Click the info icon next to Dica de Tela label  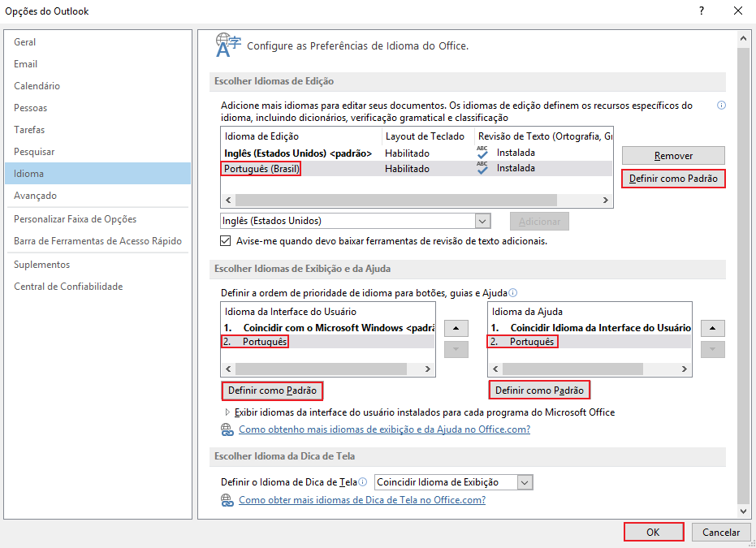363,481
